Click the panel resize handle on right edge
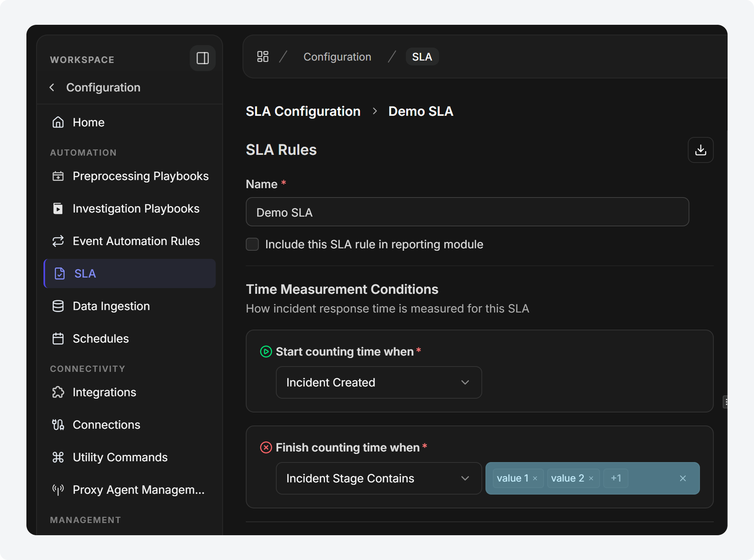754x560 pixels. 726,402
